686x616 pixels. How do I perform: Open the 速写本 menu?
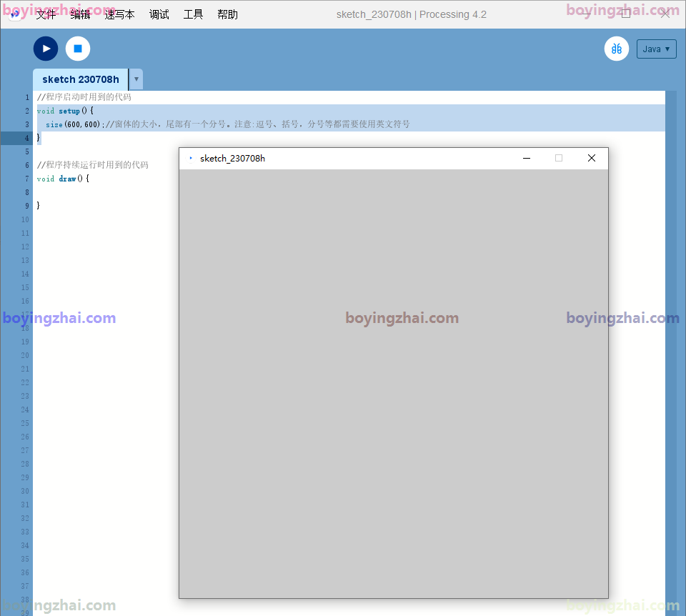pos(119,14)
